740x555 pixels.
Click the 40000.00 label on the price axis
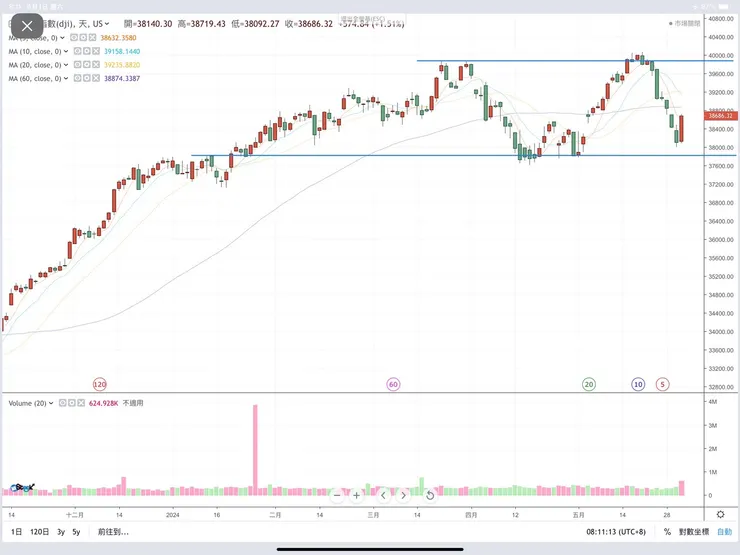[x=720, y=55]
